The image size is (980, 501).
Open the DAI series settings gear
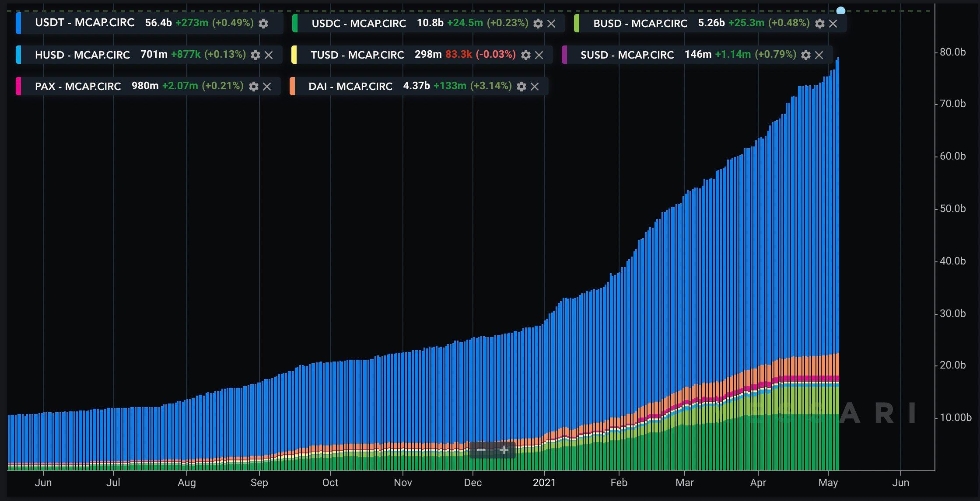click(521, 87)
